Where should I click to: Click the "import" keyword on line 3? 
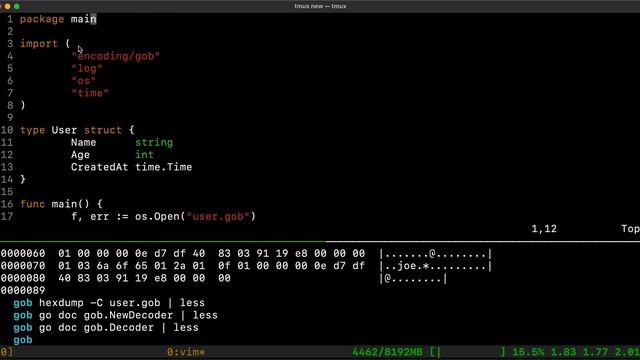39,44
